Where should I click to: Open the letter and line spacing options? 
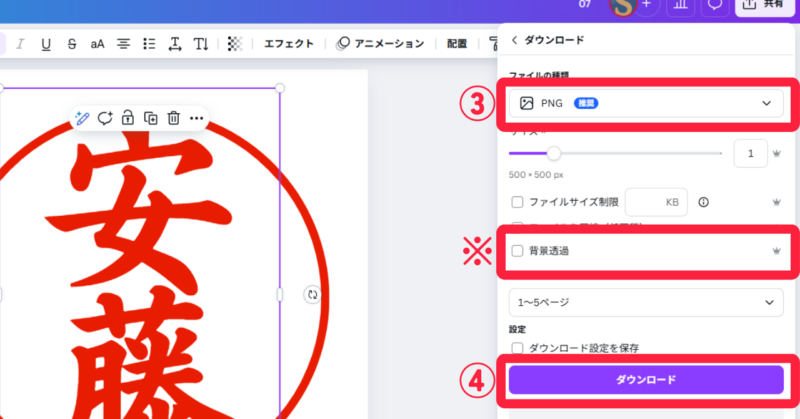[175, 44]
